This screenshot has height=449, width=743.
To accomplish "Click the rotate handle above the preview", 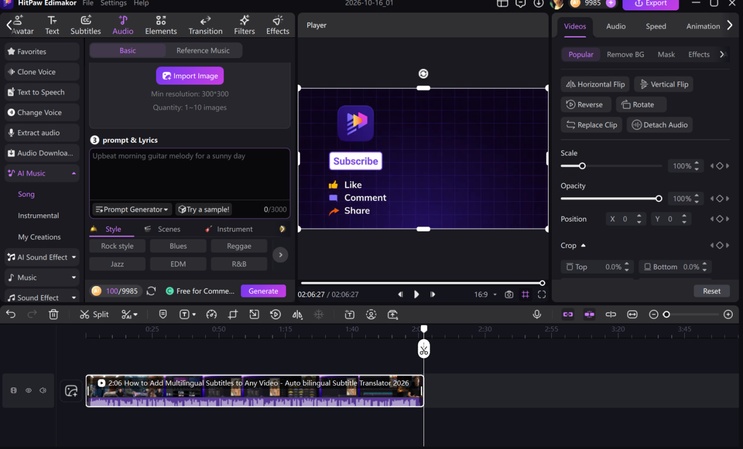I will (x=423, y=73).
